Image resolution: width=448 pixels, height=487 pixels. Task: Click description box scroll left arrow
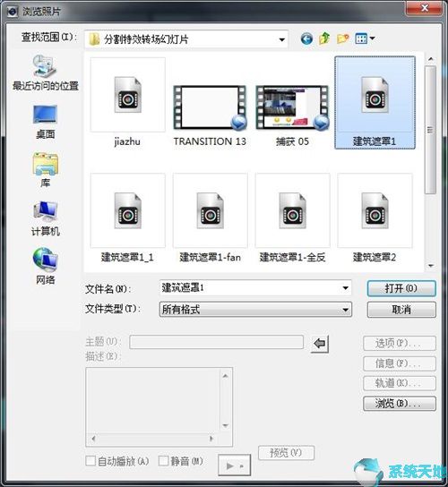[x=93, y=439]
